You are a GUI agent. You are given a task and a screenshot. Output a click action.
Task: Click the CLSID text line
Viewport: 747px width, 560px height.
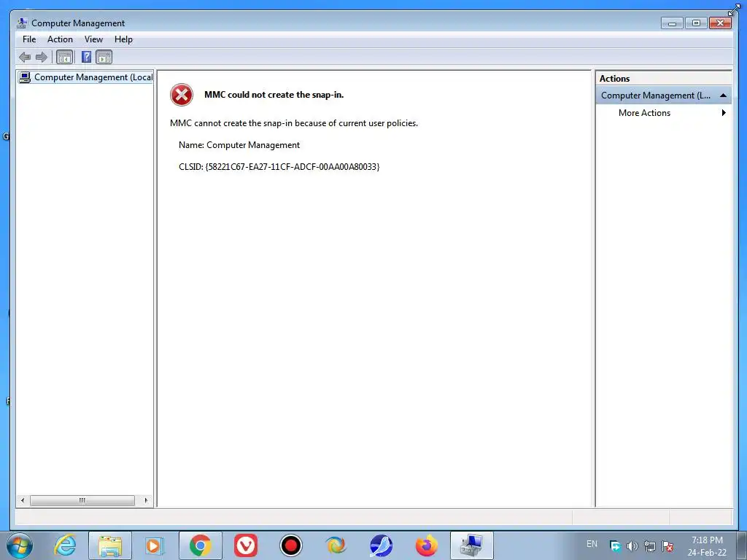point(279,167)
